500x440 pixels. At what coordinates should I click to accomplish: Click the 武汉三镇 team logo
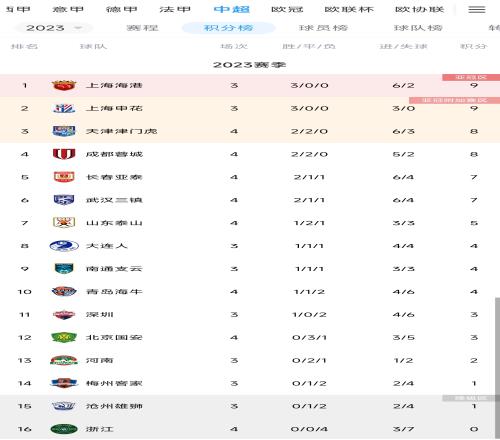click(64, 200)
